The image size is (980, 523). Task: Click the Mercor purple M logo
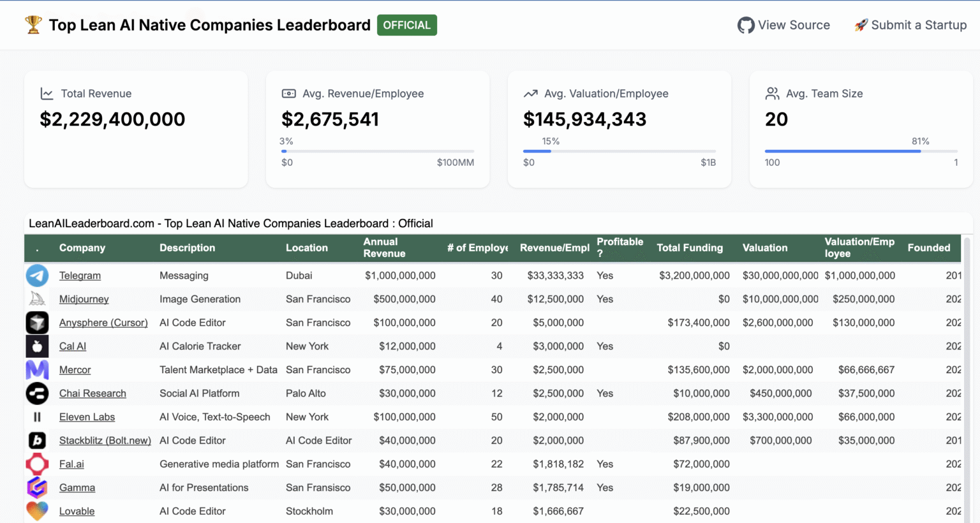37,370
